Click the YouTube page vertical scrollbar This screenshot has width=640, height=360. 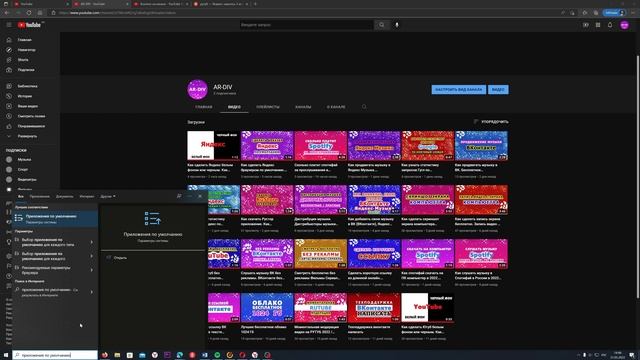[x=638, y=176]
